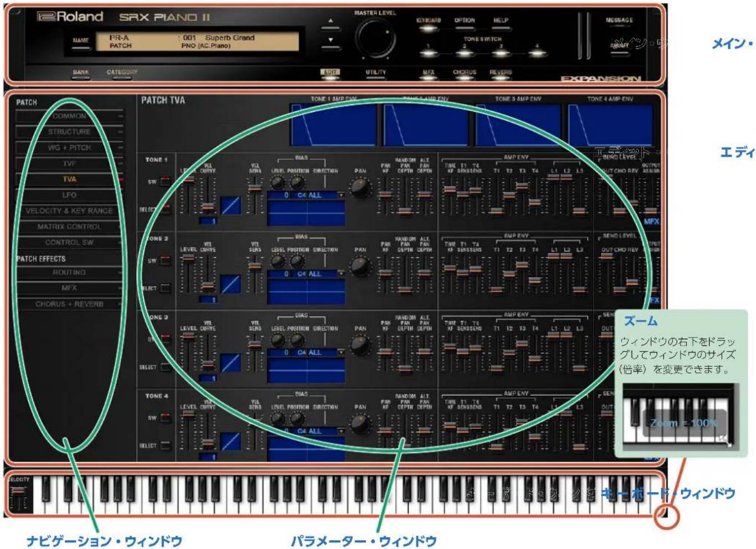Toggle the TONE 4 SW switch
This screenshot has width=756, height=549.
pos(165,418)
